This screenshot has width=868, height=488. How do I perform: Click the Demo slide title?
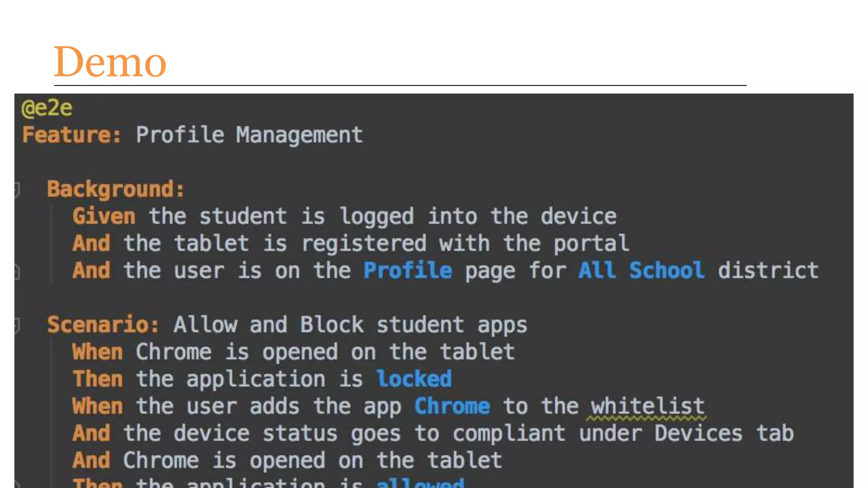[x=110, y=62]
